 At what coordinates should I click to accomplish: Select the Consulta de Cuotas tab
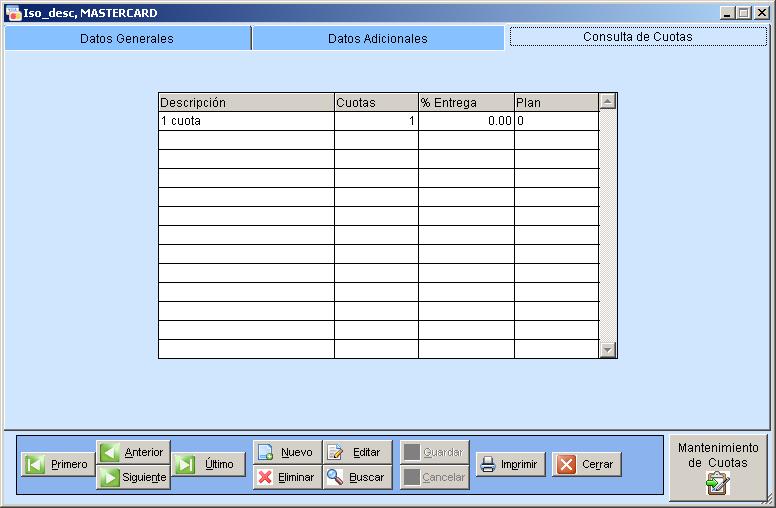click(638, 36)
